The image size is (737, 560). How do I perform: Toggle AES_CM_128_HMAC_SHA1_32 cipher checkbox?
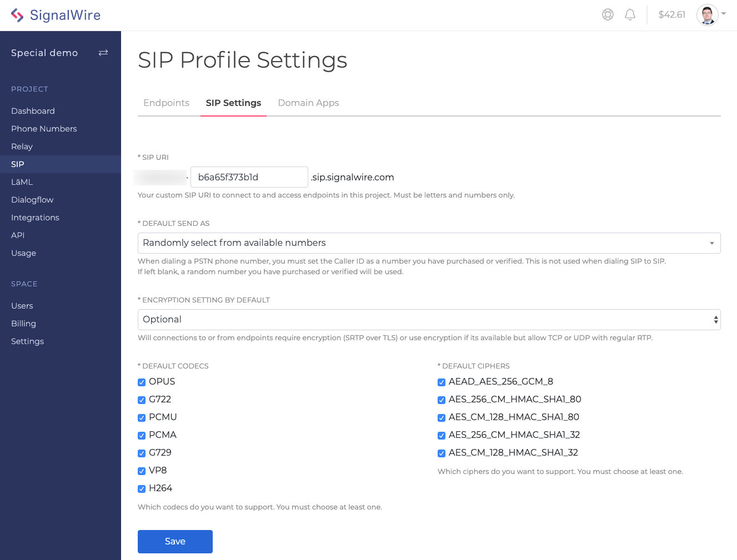[442, 453]
